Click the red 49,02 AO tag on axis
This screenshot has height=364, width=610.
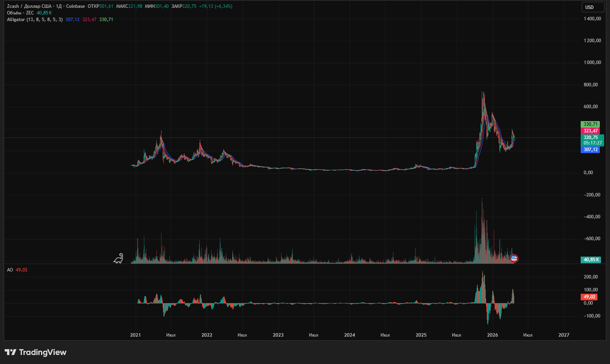[x=589, y=296]
